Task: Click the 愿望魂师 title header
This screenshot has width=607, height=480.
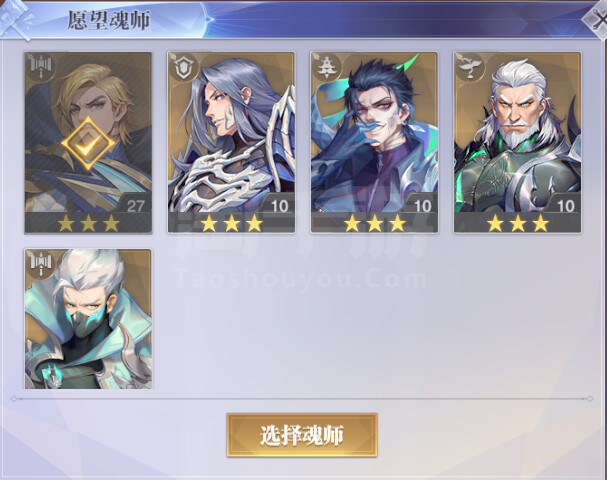Action: (109, 20)
